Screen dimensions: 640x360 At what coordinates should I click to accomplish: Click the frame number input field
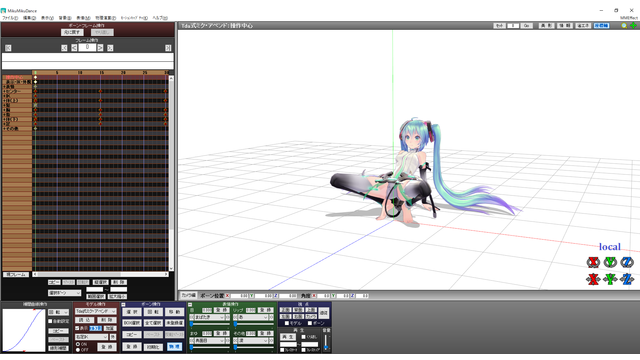click(87, 47)
